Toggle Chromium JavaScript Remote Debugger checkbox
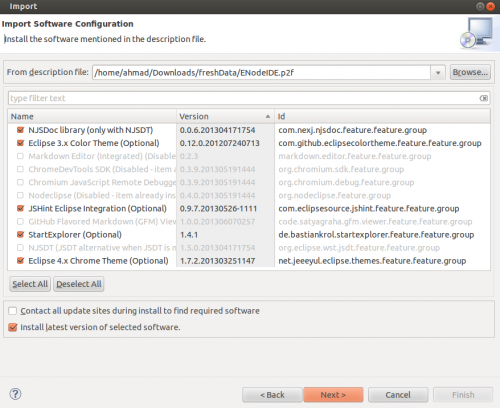Image resolution: width=500 pixels, height=408 pixels. click(20, 182)
